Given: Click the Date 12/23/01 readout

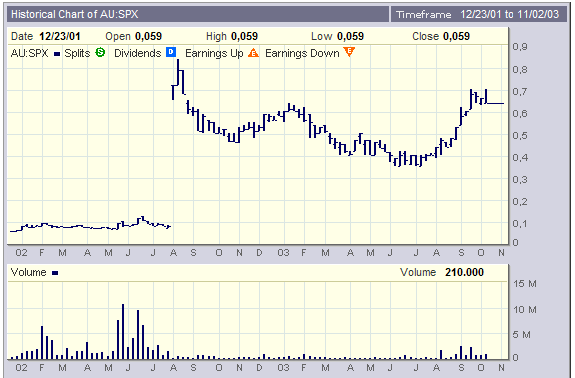Looking at the screenshot, I should (x=45, y=36).
